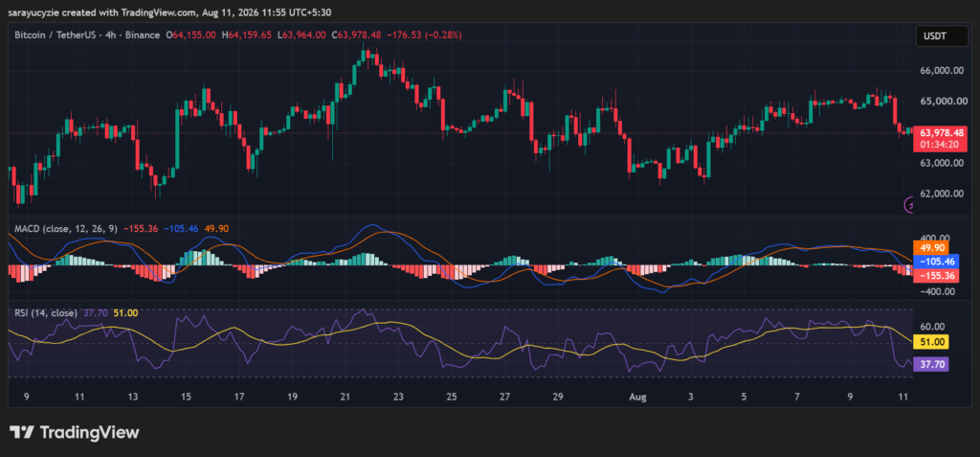Click the purple lightning event icon
The image size is (980, 457).
(911, 205)
